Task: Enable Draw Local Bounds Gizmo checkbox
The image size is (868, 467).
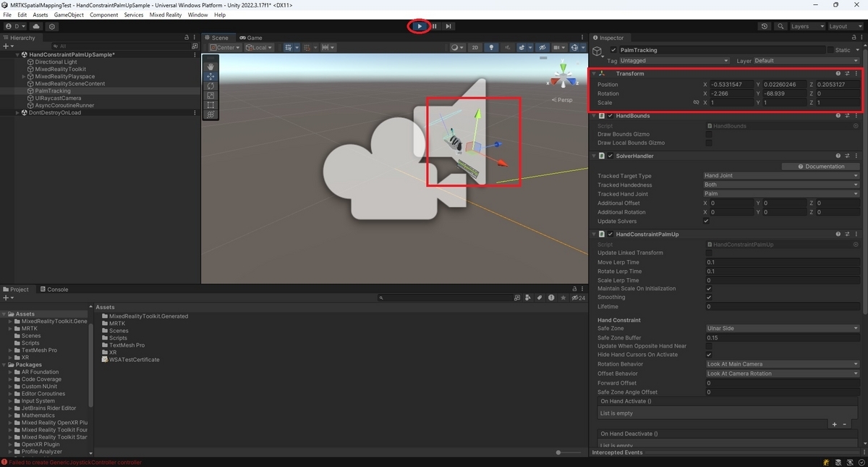Action: click(709, 143)
